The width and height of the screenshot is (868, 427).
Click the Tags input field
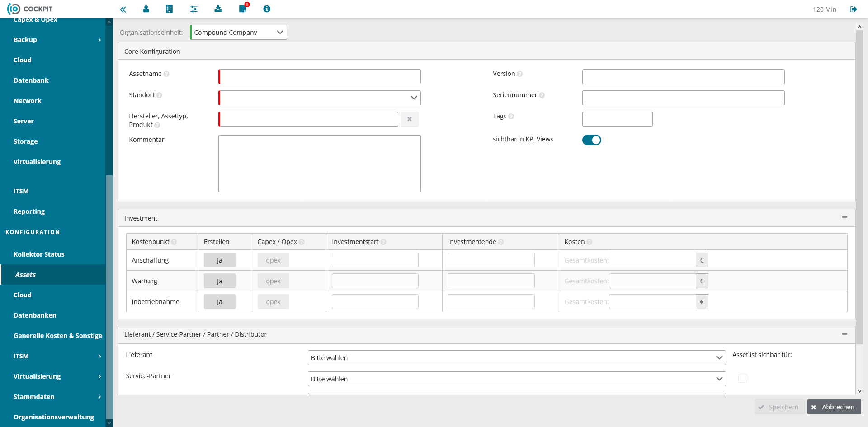tap(618, 119)
